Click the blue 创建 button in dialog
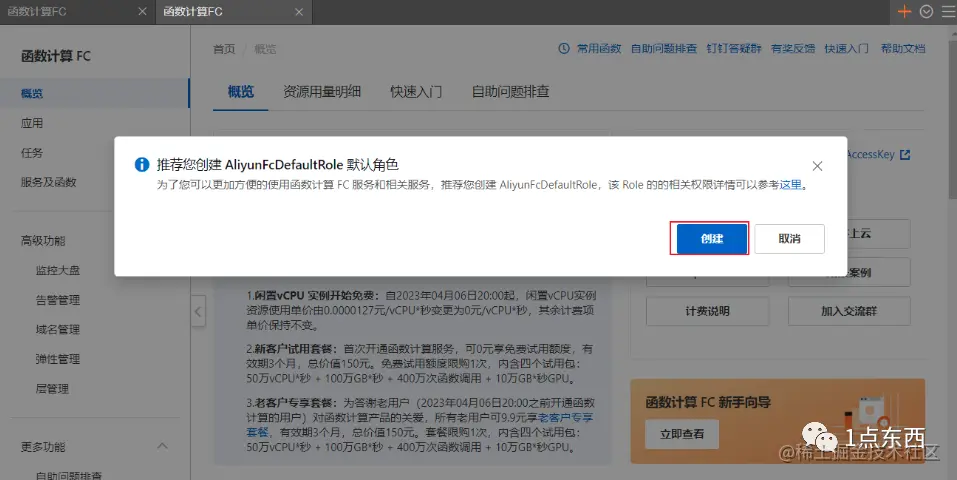Screen dimensions: 957x480 (712, 239)
